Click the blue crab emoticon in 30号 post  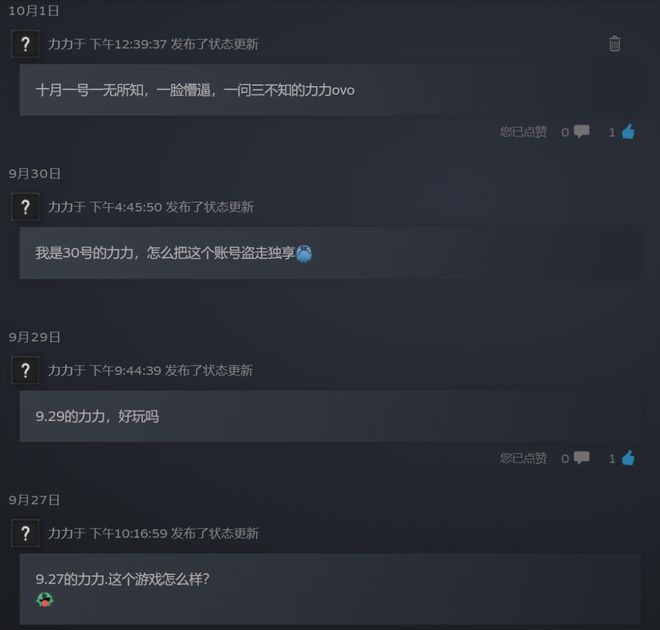pos(304,253)
